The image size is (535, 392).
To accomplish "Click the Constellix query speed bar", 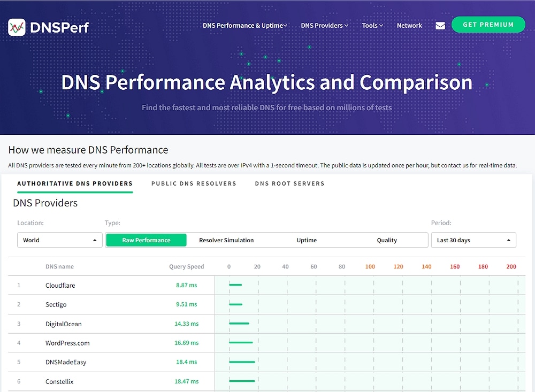I will [242, 381].
